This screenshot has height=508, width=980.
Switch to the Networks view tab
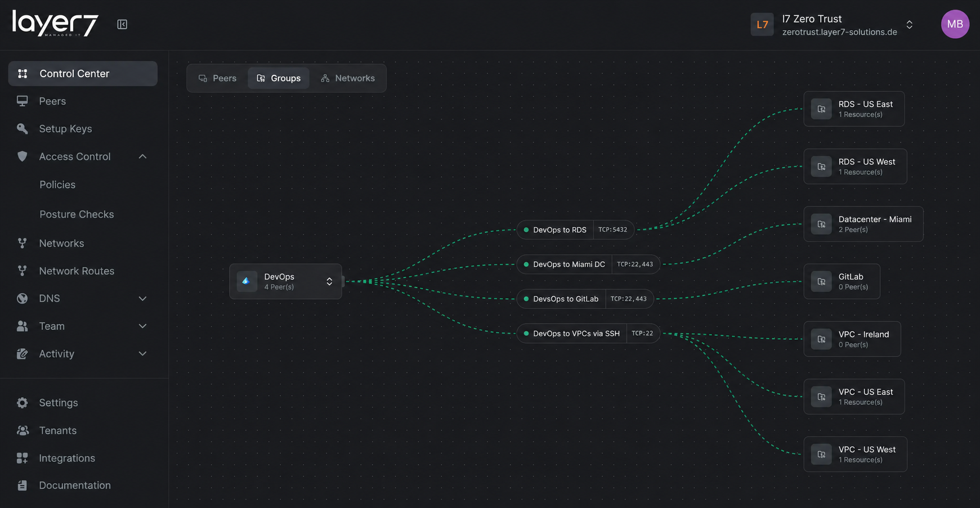(x=348, y=78)
